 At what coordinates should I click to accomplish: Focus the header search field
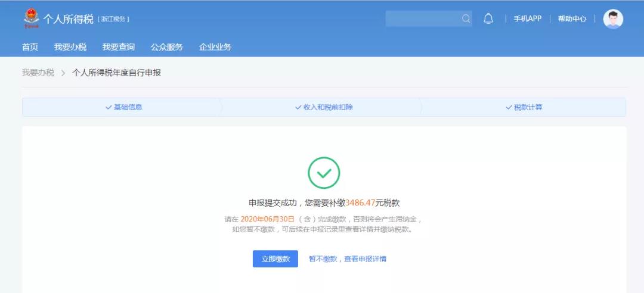click(x=429, y=19)
